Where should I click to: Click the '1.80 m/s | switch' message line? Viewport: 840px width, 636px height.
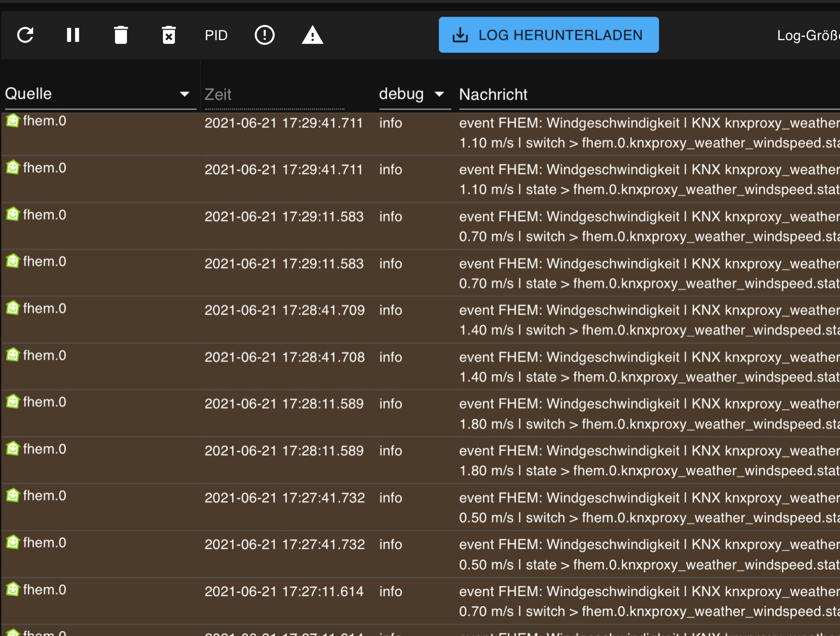click(x=649, y=424)
